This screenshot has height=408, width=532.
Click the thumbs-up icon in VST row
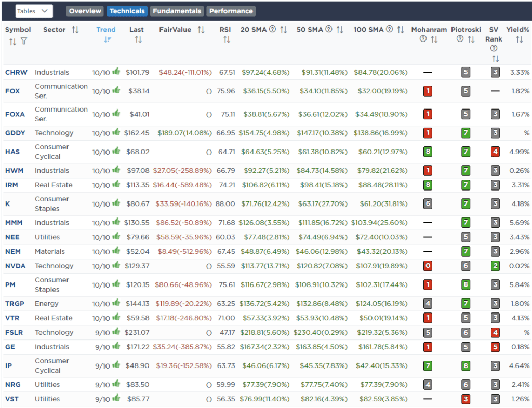pos(116,398)
